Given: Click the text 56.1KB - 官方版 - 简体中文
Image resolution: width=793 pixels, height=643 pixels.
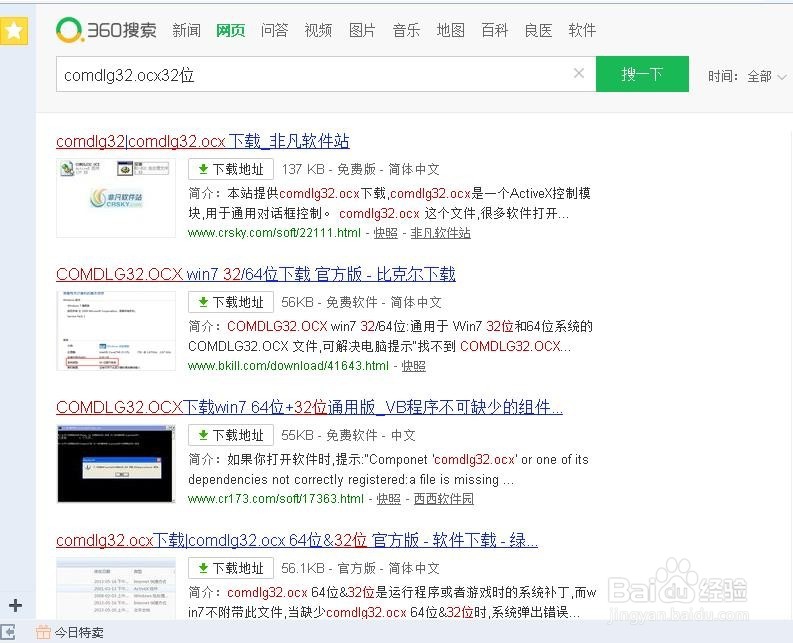Looking at the screenshot, I should coord(361,568).
